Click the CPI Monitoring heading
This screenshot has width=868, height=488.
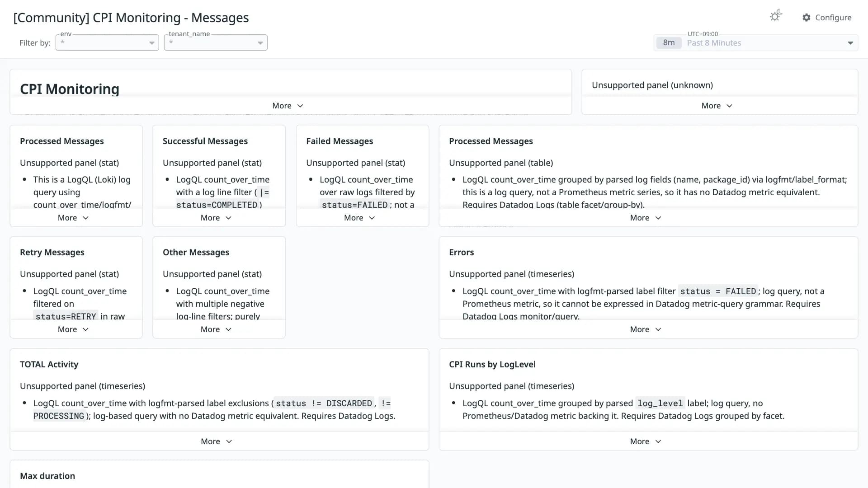point(70,89)
